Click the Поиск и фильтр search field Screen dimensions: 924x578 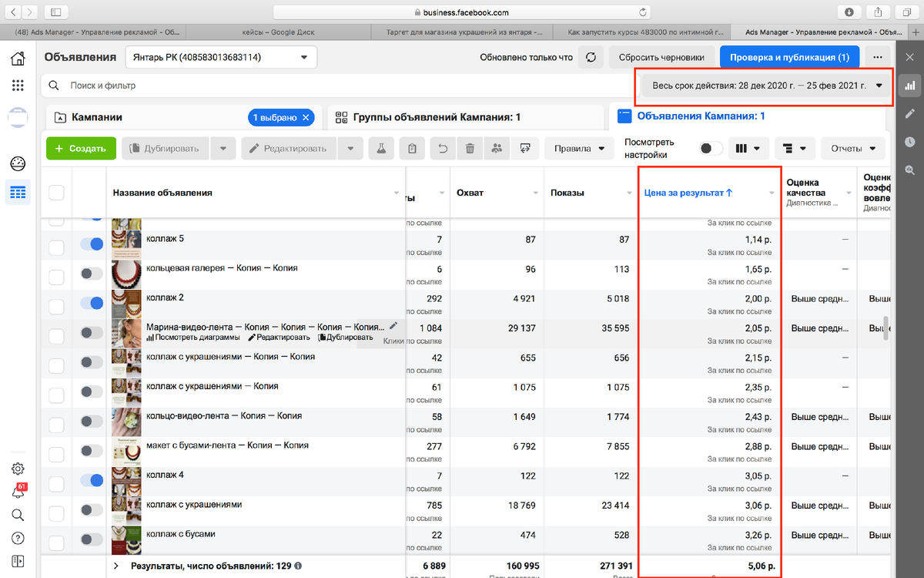pos(339,86)
